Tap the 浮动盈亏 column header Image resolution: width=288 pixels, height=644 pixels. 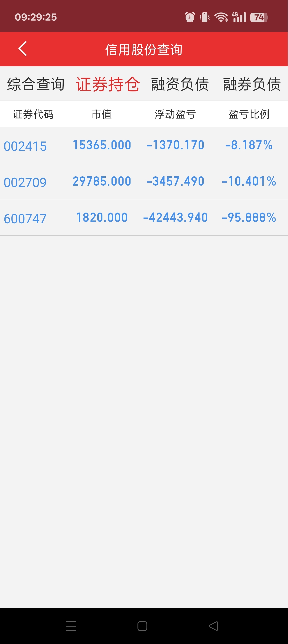tap(175, 114)
